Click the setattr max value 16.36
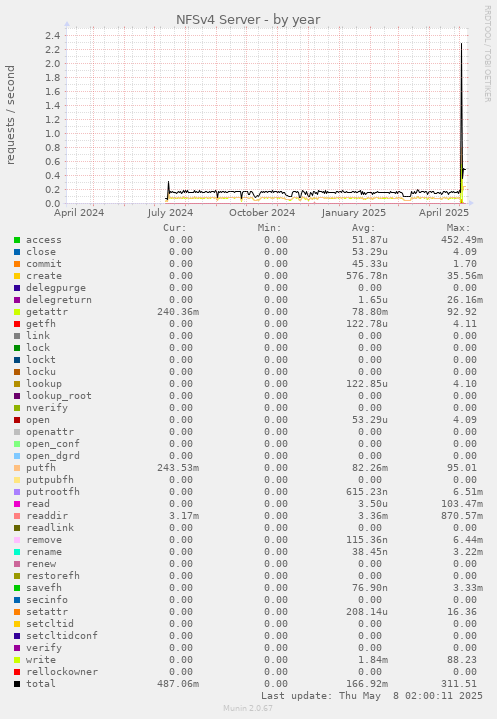Viewport: 497px width, 719px height. pos(462,612)
